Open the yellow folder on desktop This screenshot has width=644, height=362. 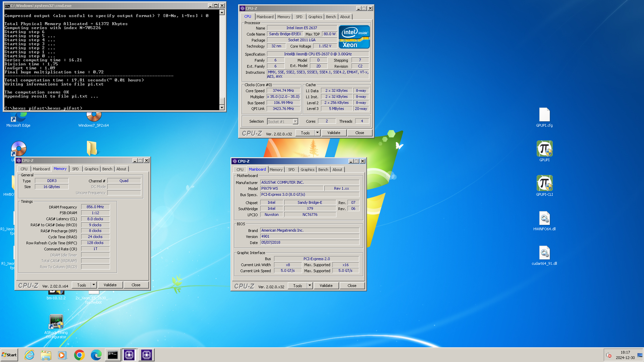tap(92, 148)
